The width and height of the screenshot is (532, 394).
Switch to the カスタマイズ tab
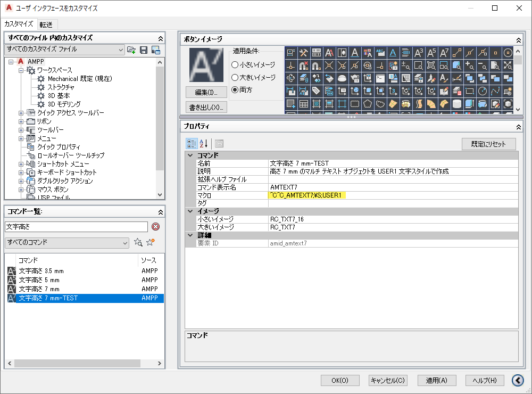click(19, 24)
